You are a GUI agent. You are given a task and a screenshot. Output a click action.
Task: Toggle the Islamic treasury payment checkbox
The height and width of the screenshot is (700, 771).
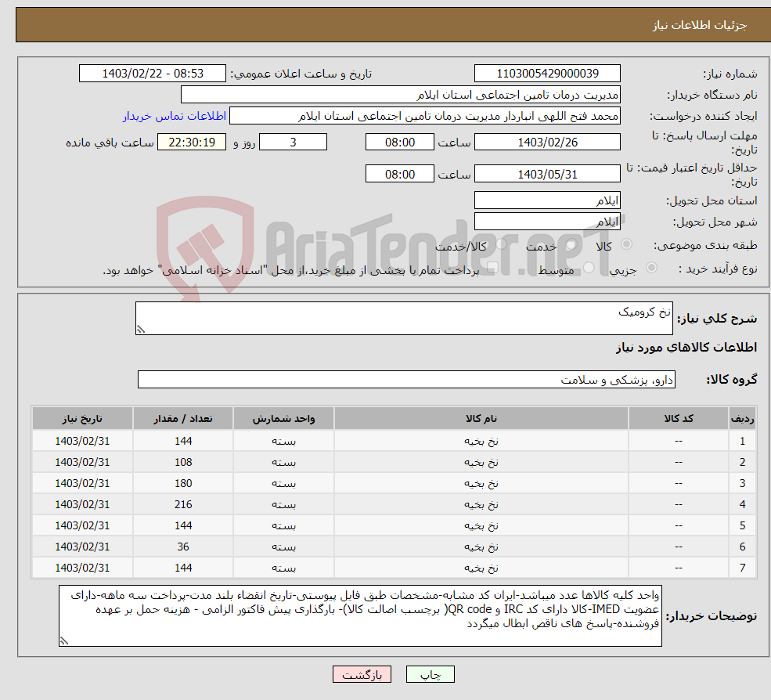click(x=492, y=268)
